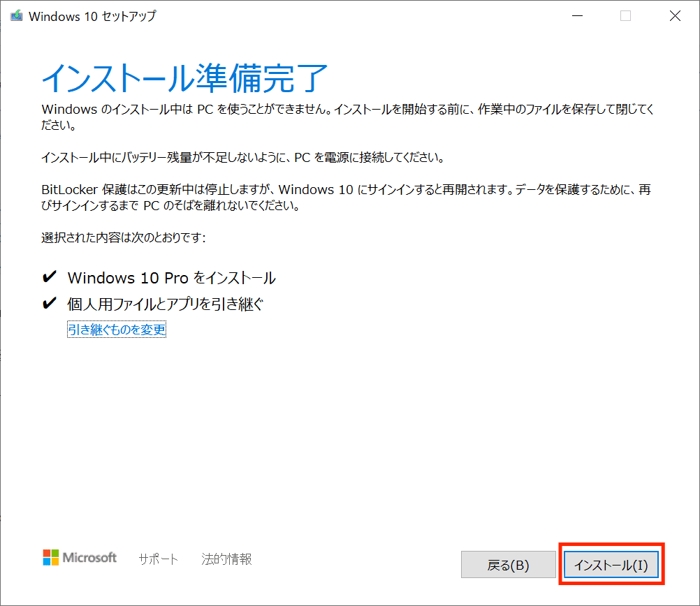Open the 引き継ぐものを変更 link

click(x=116, y=327)
